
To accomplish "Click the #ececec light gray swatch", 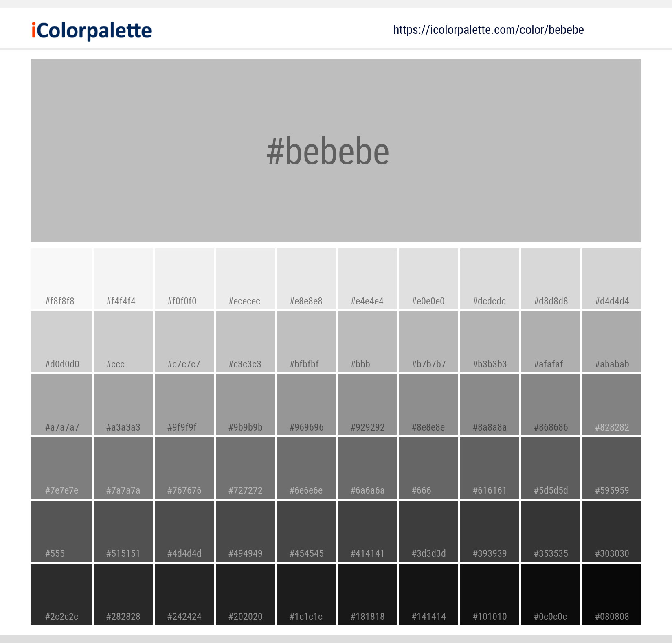I will click(245, 279).
